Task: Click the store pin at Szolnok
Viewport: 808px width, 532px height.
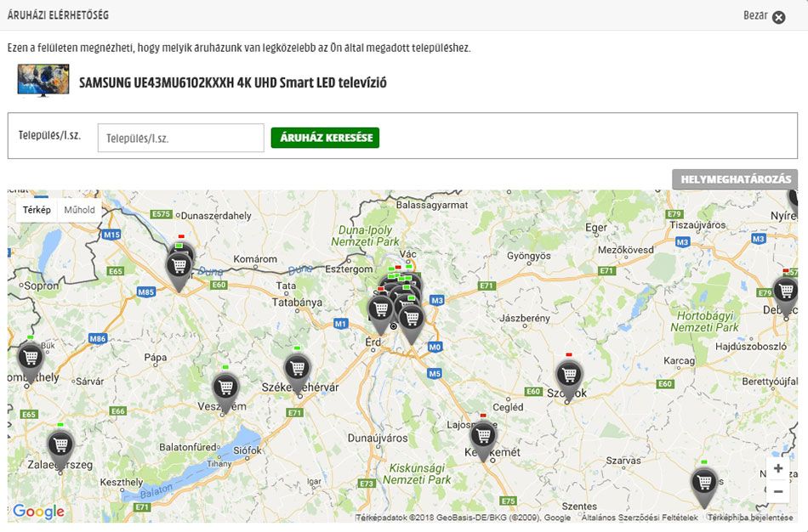Action: (569, 375)
